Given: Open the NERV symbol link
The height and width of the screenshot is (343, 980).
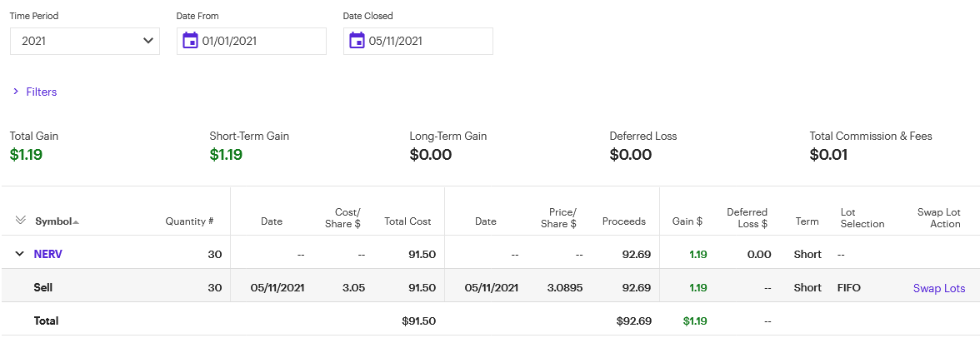Looking at the screenshot, I should [48, 254].
